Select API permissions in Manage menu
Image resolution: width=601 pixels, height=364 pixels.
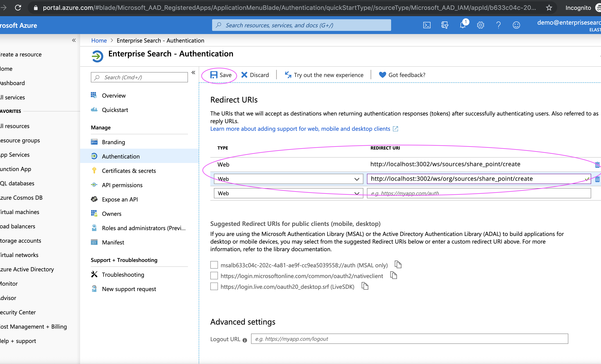122,185
